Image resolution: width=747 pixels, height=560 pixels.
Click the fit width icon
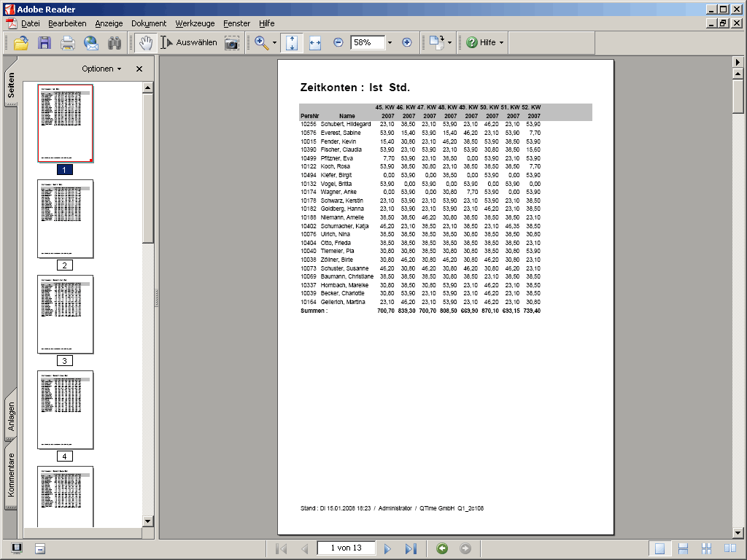[x=315, y=43]
